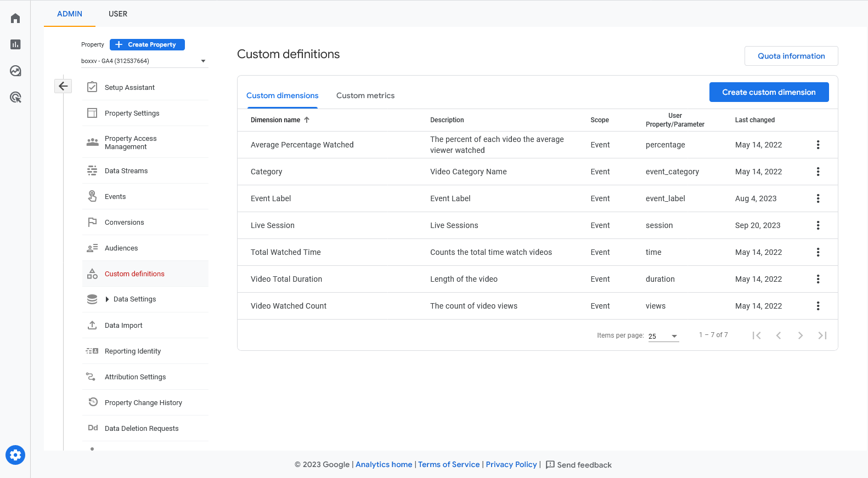The image size is (868, 478).
Task: Click the Scope column header
Action: [x=600, y=120]
